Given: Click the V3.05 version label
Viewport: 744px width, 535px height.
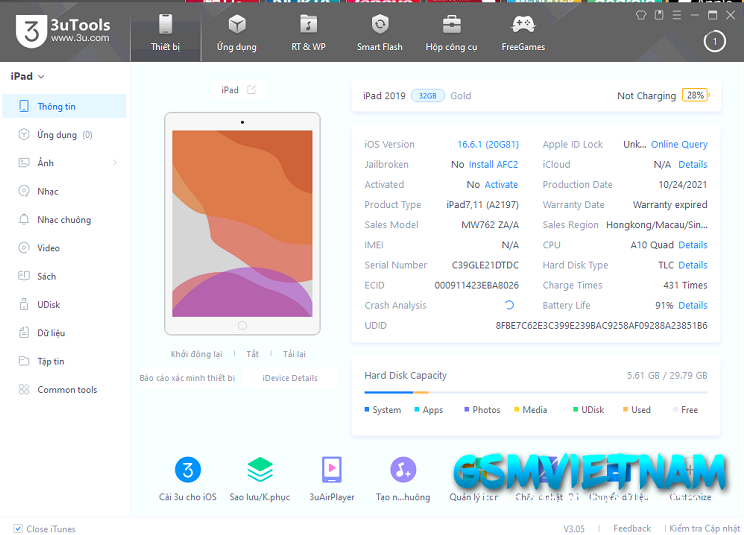Looking at the screenshot, I should 574,528.
